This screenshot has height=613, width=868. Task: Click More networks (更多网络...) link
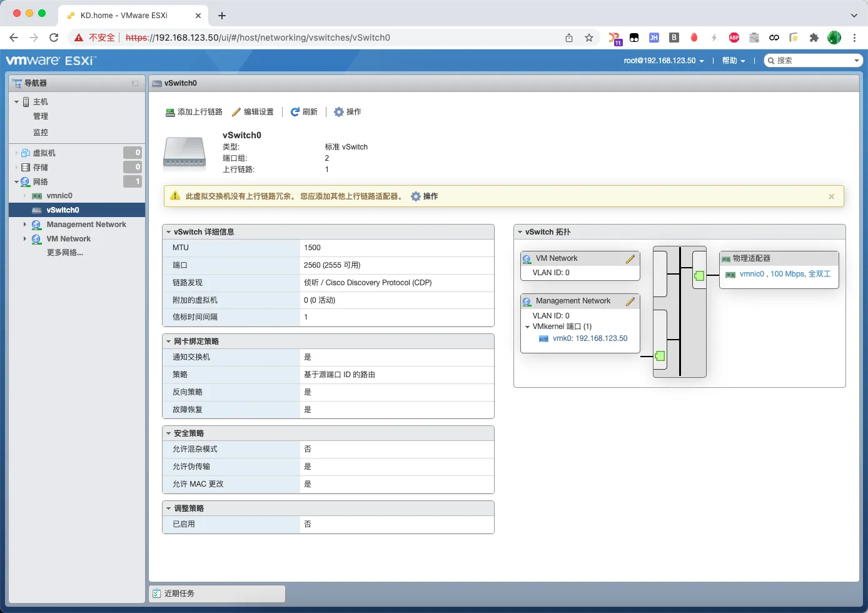coord(65,253)
